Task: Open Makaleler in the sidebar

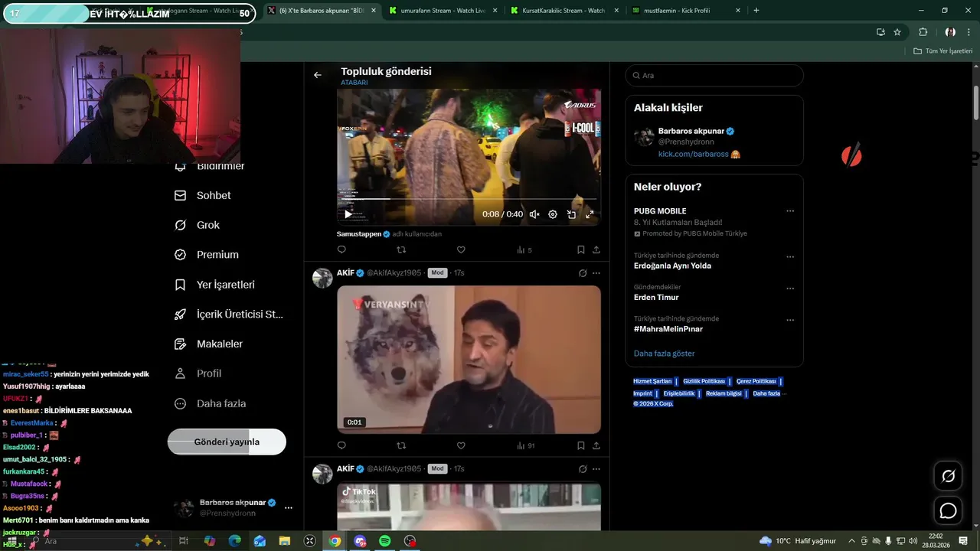Action: tap(208, 344)
